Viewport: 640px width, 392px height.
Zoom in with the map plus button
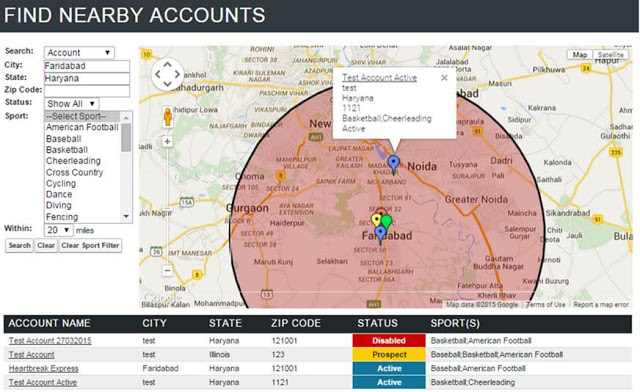point(167,142)
